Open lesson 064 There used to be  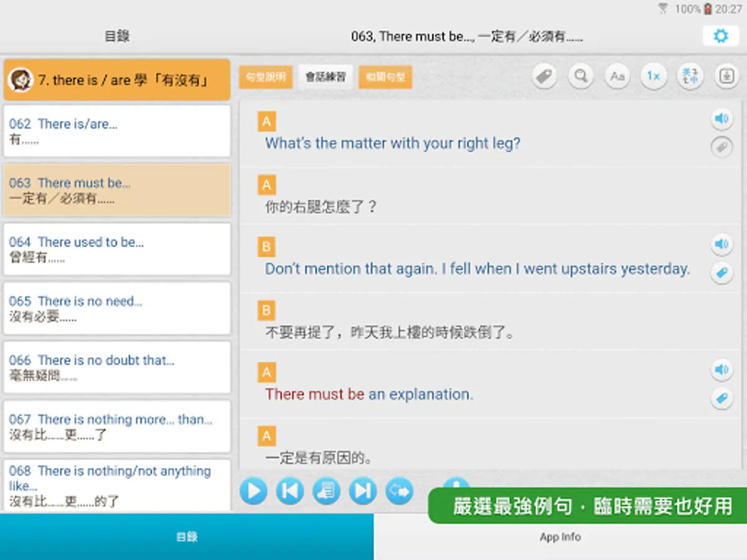(x=117, y=250)
